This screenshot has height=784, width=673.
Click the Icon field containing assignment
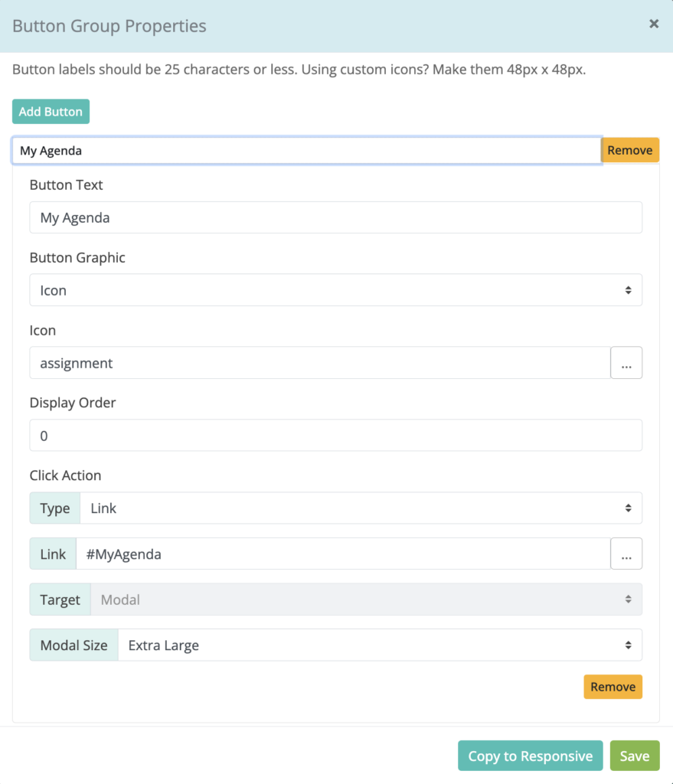319,363
